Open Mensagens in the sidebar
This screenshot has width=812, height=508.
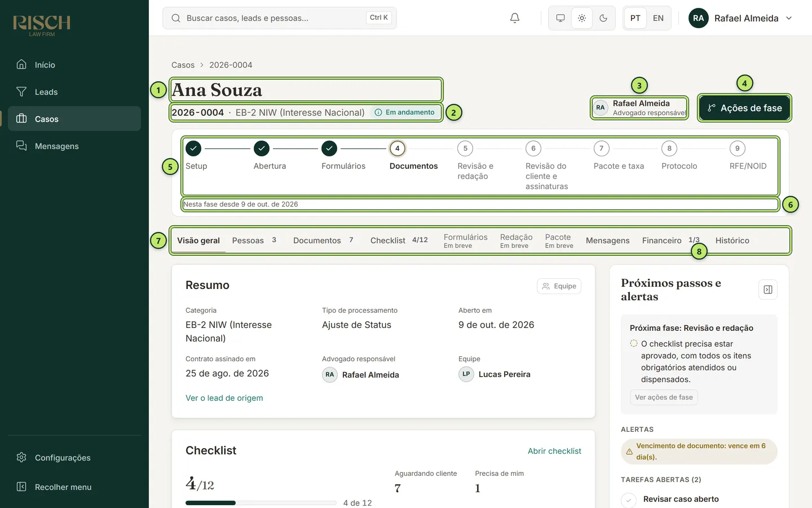point(74,146)
